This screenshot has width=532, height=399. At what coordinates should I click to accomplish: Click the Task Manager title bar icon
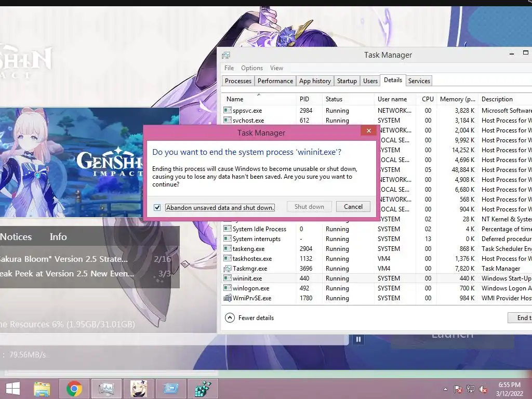[226, 55]
